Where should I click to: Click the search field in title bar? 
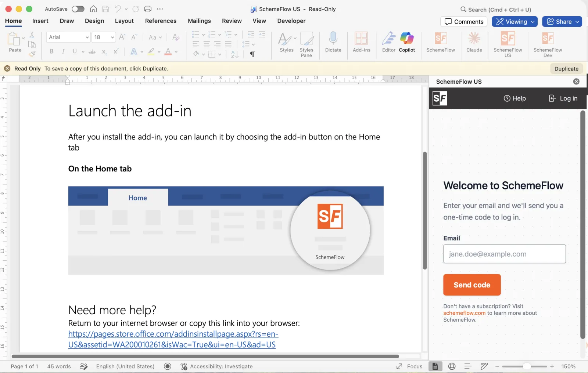[496, 10]
